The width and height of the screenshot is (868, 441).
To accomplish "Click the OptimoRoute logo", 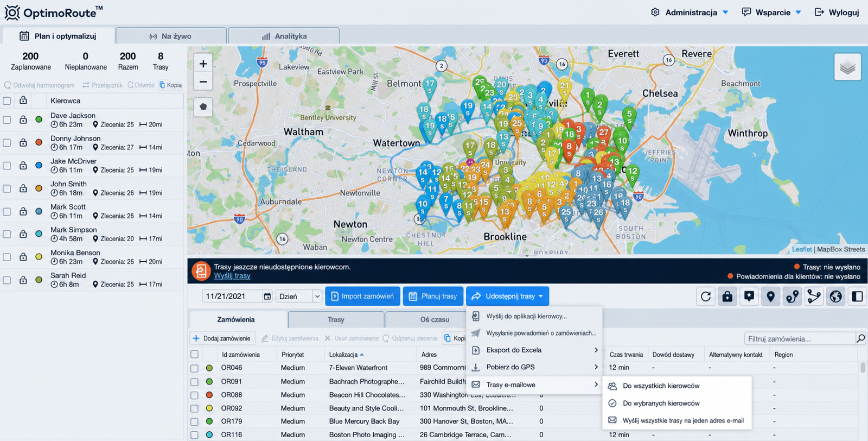I will tap(54, 12).
